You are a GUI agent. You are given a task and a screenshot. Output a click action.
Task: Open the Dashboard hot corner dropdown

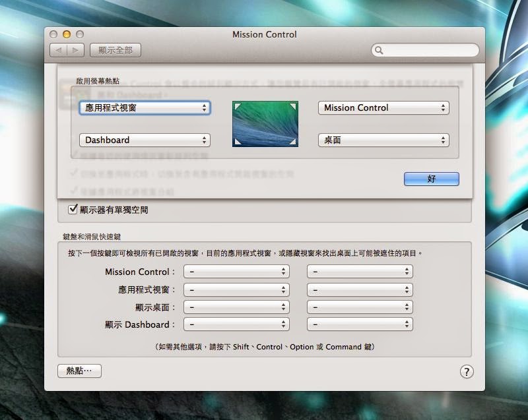point(145,140)
